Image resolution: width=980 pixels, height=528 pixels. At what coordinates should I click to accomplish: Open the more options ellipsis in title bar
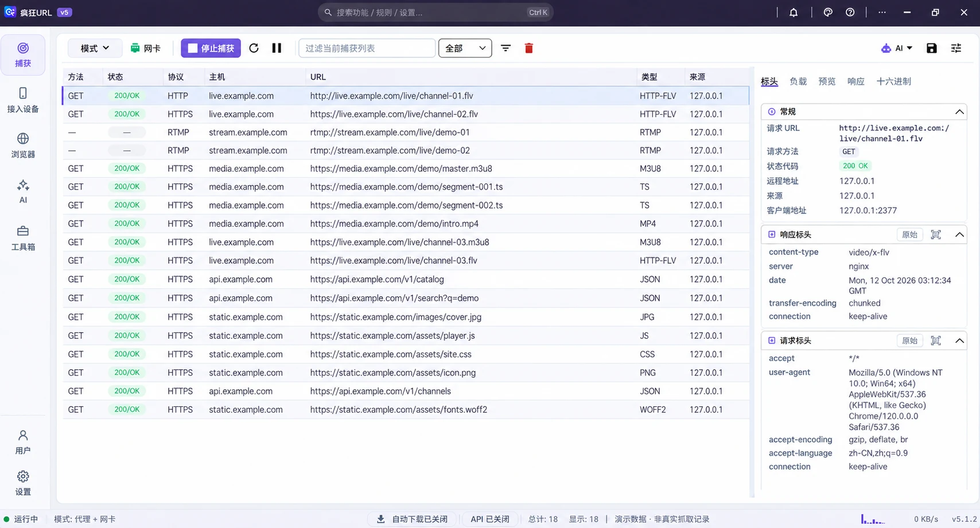(x=882, y=12)
